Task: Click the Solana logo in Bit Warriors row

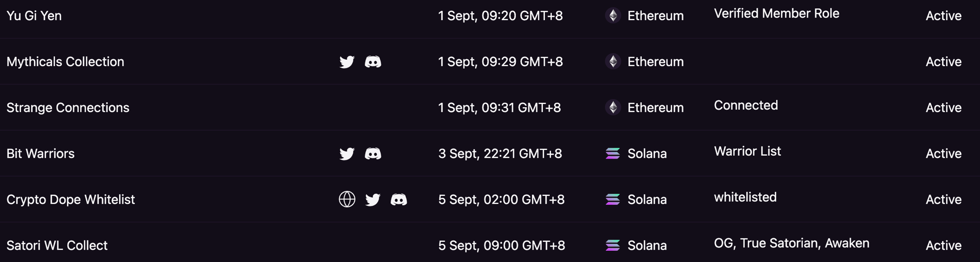Action: (612, 154)
